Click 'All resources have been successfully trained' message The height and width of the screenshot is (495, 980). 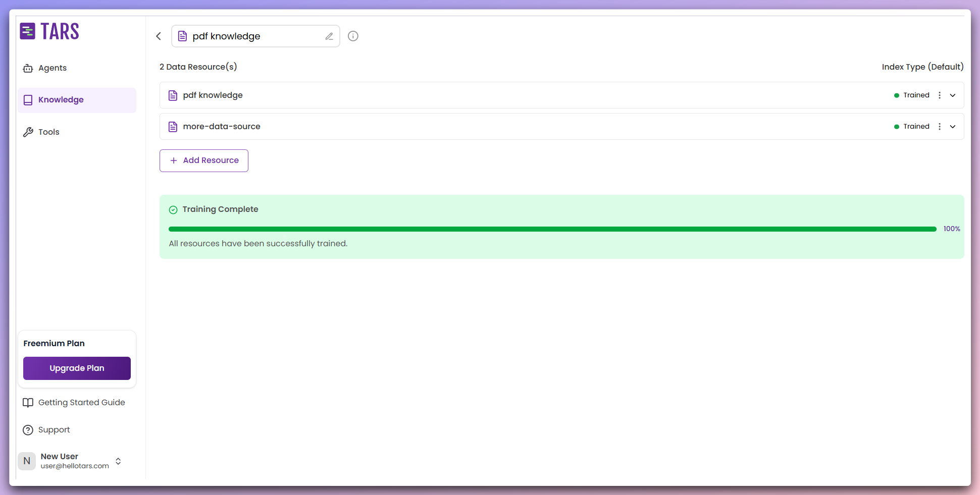(258, 244)
